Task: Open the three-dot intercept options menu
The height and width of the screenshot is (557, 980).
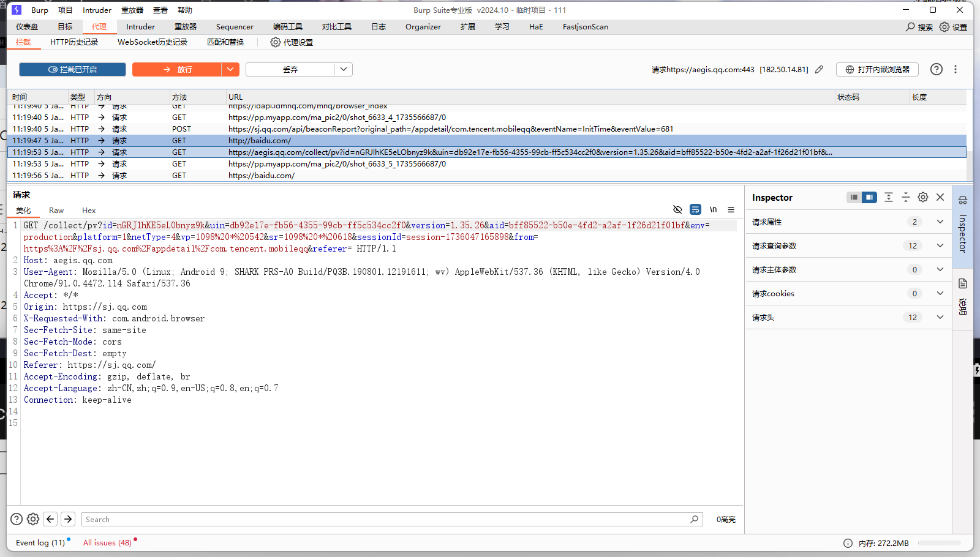Action: (x=956, y=69)
